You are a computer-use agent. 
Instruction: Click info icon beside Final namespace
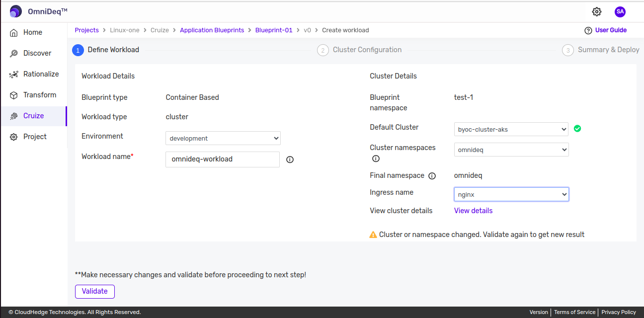click(x=432, y=176)
